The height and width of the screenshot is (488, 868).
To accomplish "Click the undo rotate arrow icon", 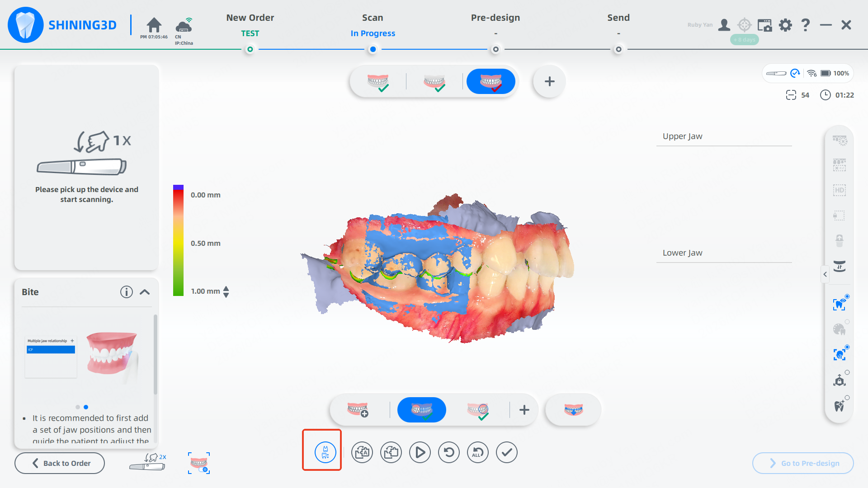I will 449,452.
